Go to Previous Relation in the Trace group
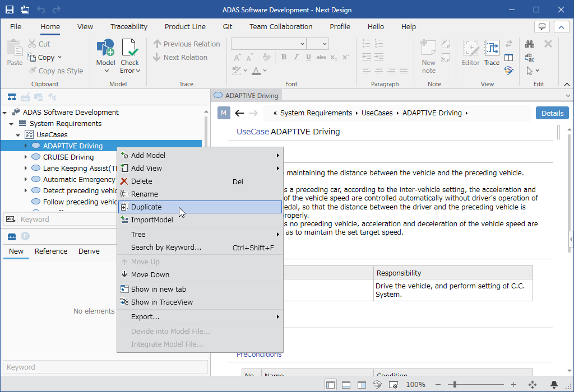 tap(187, 44)
